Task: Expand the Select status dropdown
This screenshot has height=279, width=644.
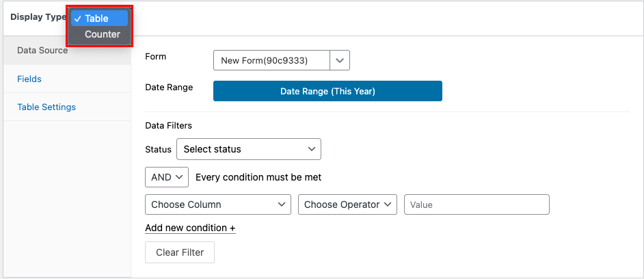Action: point(248,149)
